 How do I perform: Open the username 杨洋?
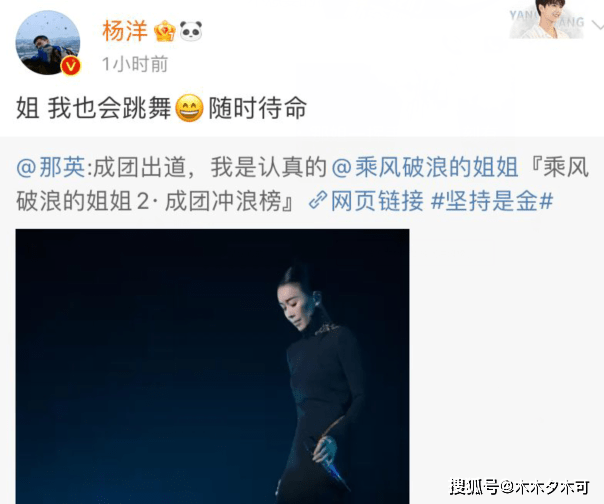pos(125,31)
